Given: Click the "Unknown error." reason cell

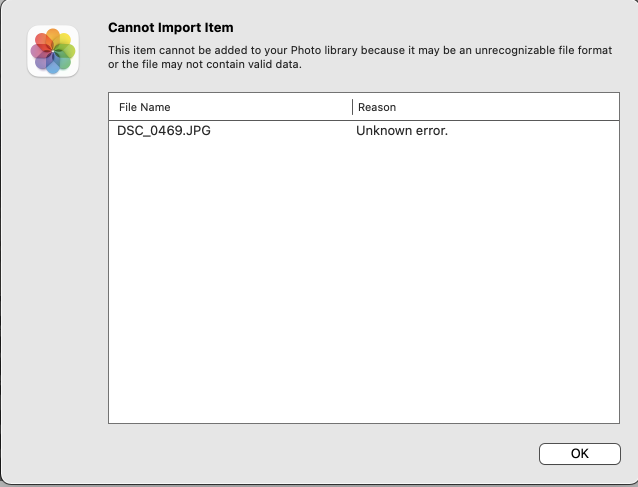Looking at the screenshot, I should [x=402, y=130].
